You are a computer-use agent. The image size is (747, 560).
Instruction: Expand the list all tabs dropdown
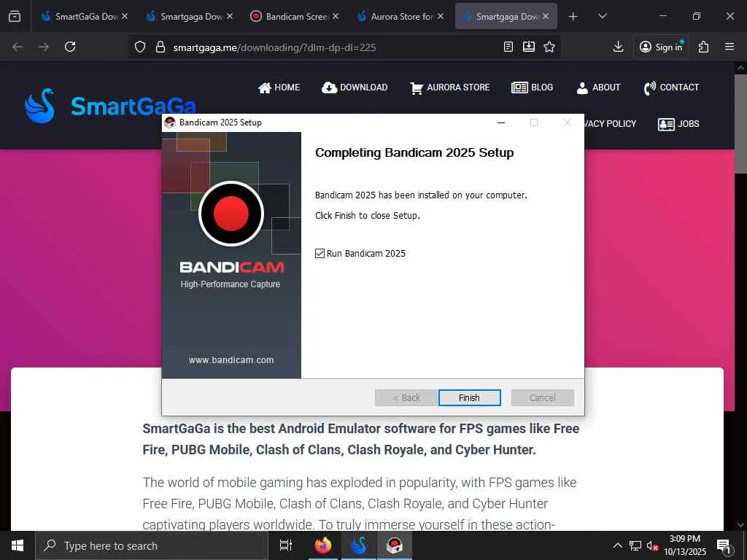[602, 16]
